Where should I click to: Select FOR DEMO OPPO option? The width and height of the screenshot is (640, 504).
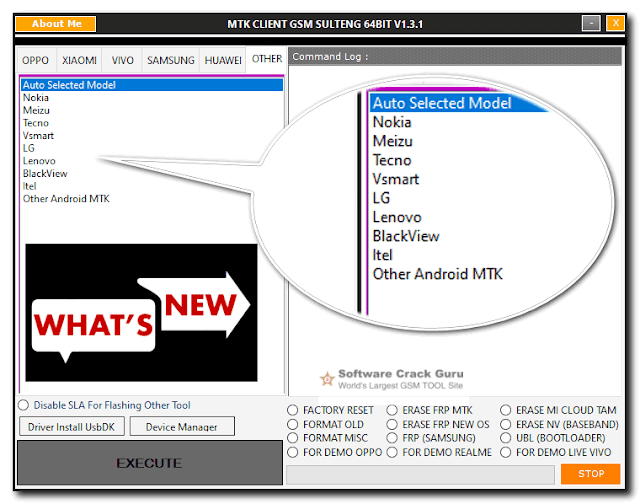[x=335, y=453]
